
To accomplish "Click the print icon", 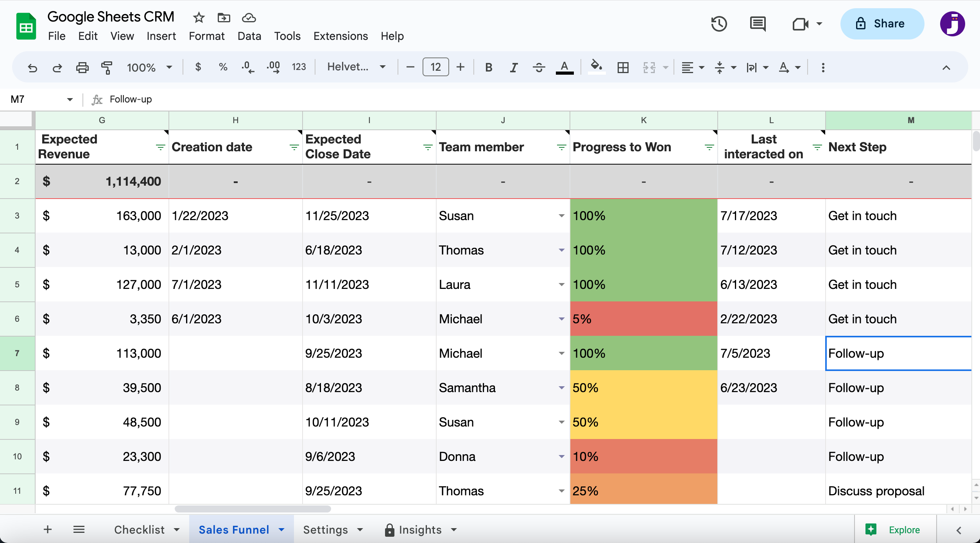I will pos(82,68).
